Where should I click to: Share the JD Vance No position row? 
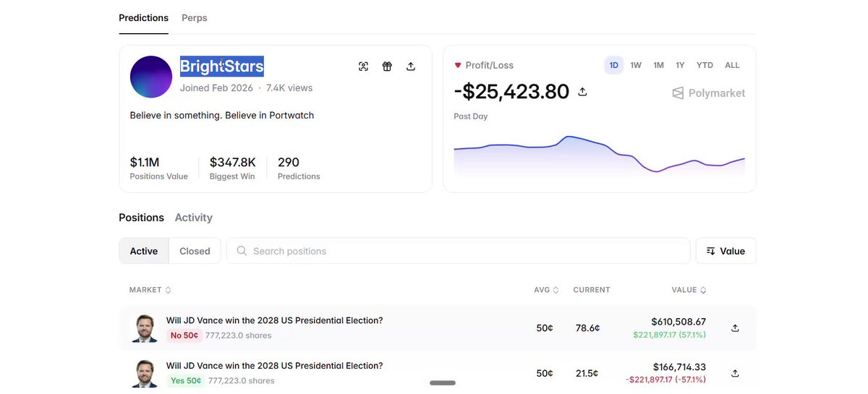pyautogui.click(x=735, y=328)
